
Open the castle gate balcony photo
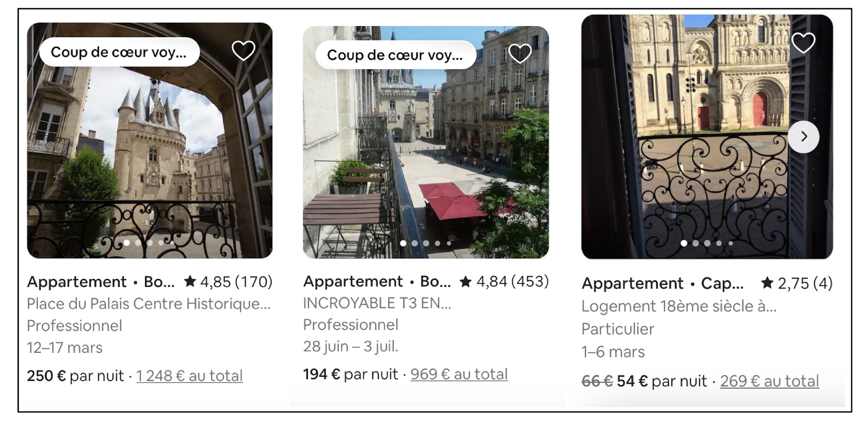(x=149, y=149)
